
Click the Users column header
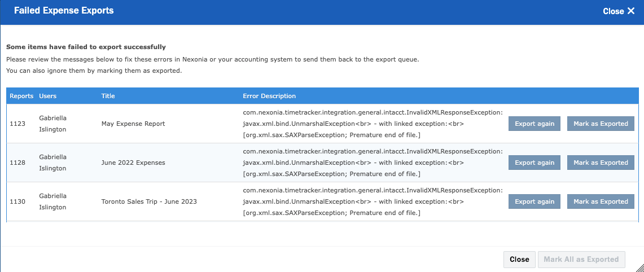coord(47,96)
